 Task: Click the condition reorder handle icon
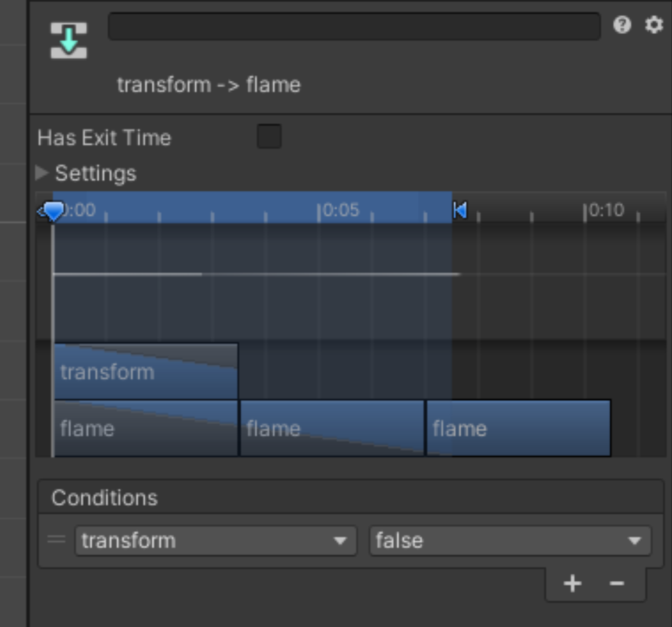(x=57, y=539)
